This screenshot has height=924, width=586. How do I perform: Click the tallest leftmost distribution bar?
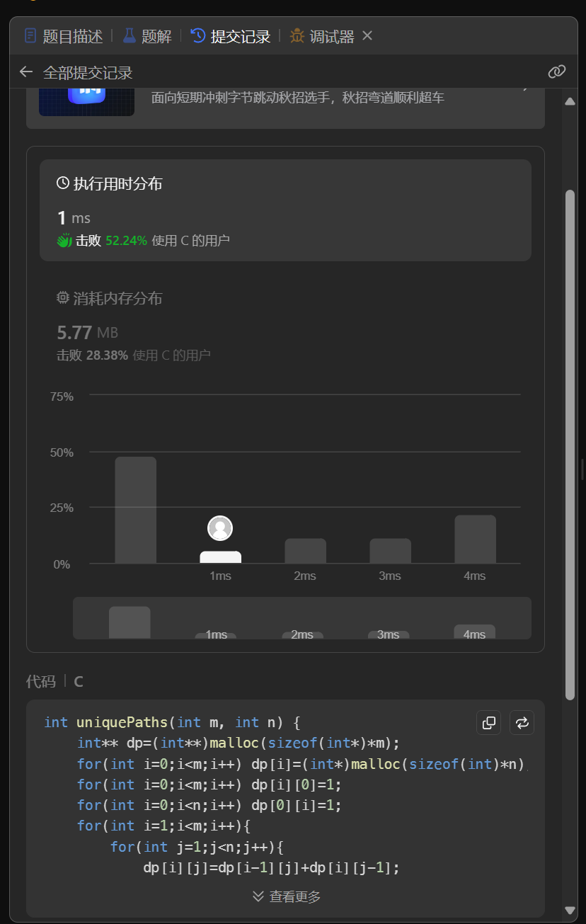click(136, 510)
